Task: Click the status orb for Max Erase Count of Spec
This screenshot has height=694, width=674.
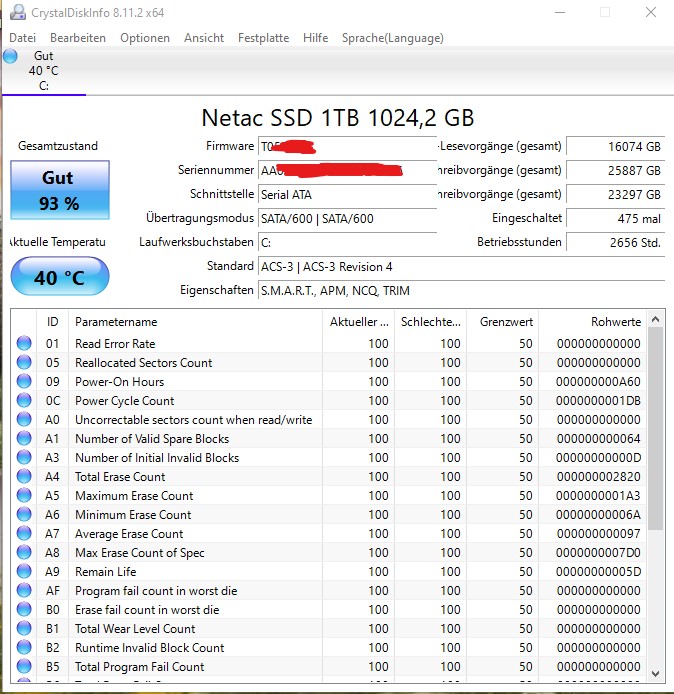Action: tap(24, 552)
